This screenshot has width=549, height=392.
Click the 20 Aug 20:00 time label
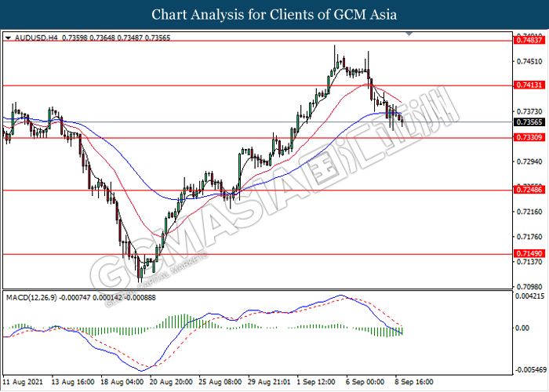171,382
